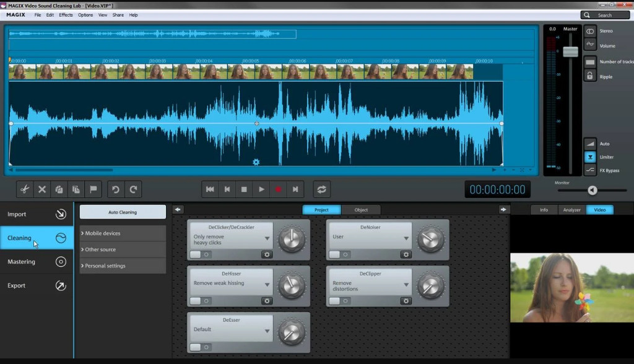Open DeClicker preset dropdown
Image resolution: width=634 pixels, height=364 pixels.
point(267,238)
